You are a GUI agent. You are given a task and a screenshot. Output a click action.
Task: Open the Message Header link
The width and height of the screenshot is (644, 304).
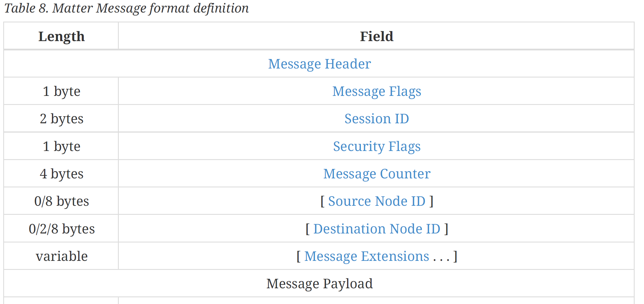pyautogui.click(x=319, y=64)
